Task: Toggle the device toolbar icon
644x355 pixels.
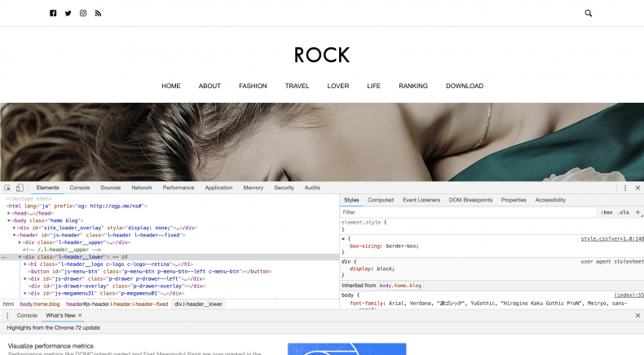Action: (x=20, y=188)
